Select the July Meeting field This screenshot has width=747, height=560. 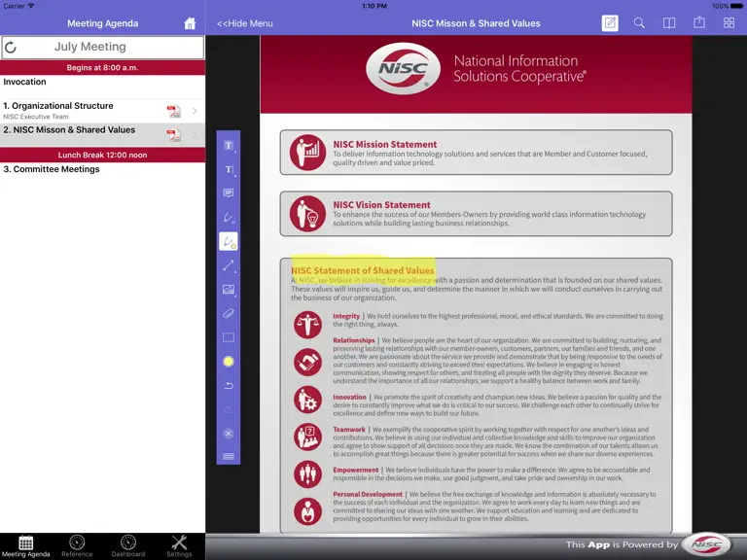102,47
